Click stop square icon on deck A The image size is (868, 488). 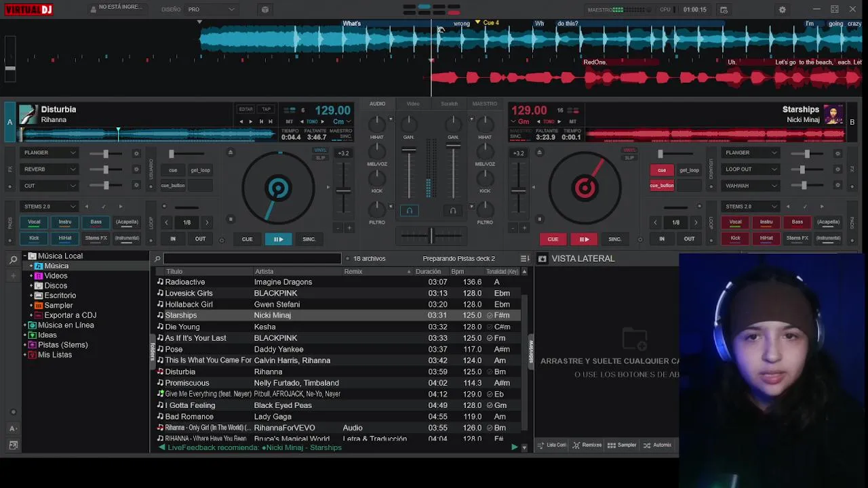pyautogui.click(x=231, y=220)
